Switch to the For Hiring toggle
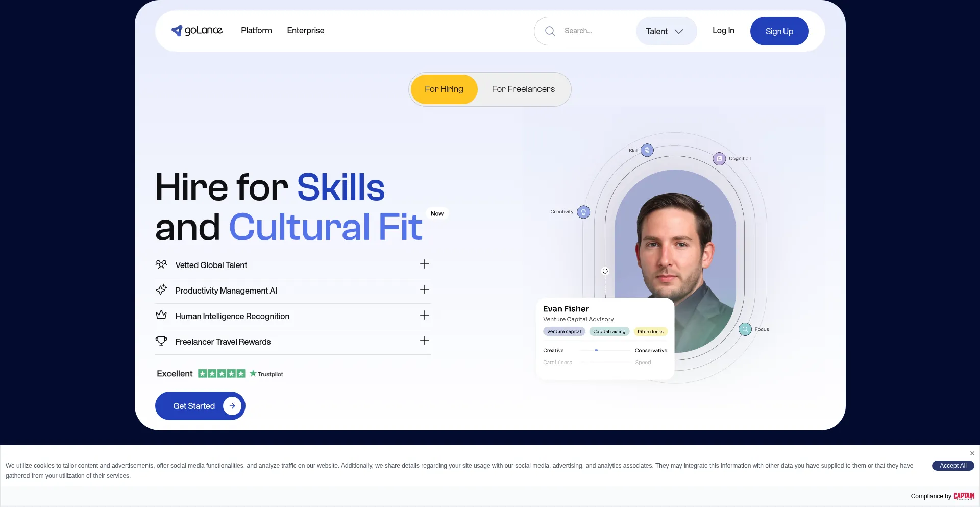Screen dimensions: 980x507 coord(444,89)
